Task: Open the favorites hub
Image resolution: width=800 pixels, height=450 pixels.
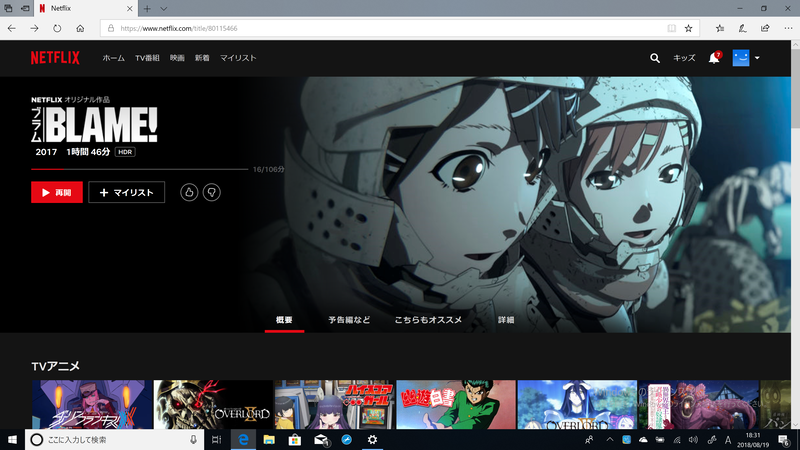Action: (719, 29)
